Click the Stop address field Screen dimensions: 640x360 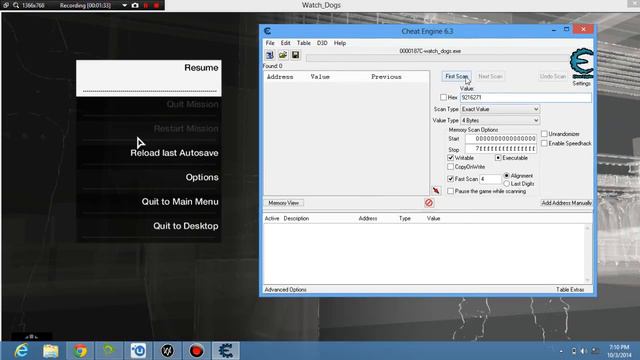501,149
